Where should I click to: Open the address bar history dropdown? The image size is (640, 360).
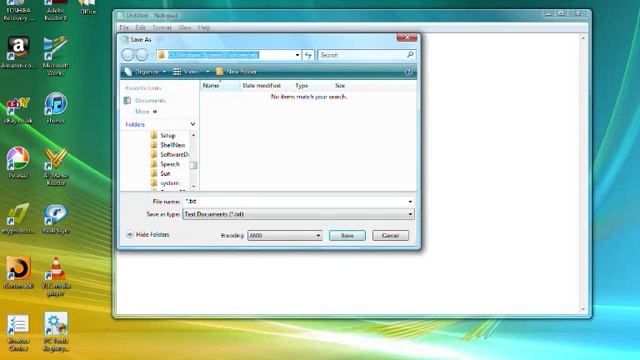tap(297, 55)
